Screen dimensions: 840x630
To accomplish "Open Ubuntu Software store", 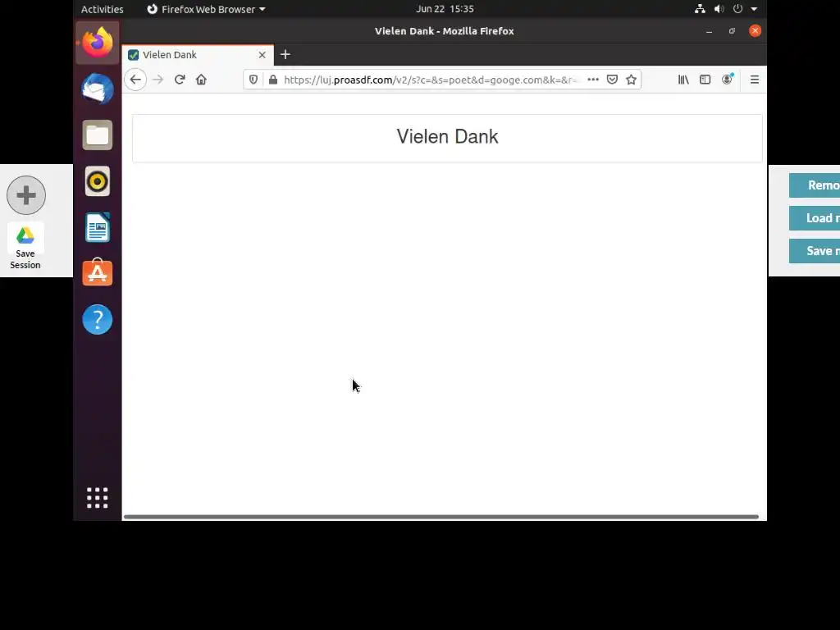I will pyautogui.click(x=98, y=272).
